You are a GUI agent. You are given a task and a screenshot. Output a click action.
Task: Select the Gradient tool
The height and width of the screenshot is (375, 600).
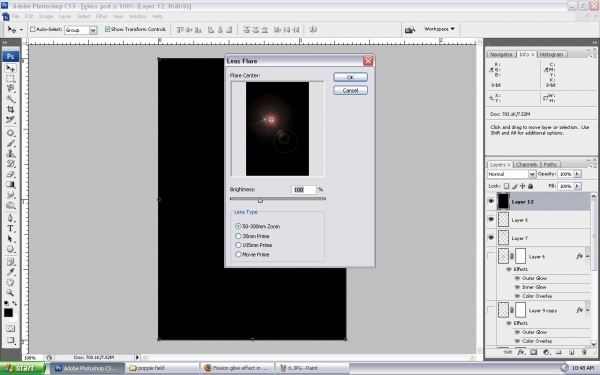(x=10, y=184)
